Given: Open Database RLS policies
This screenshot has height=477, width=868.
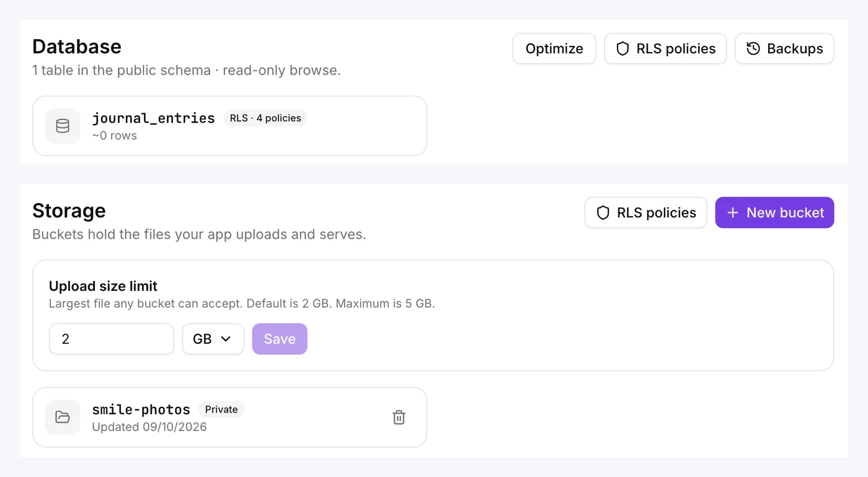Looking at the screenshot, I should point(665,48).
